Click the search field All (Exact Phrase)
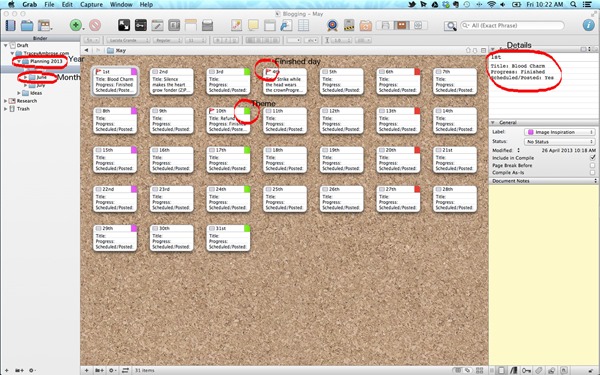This screenshot has height=375, width=600. [513, 25]
